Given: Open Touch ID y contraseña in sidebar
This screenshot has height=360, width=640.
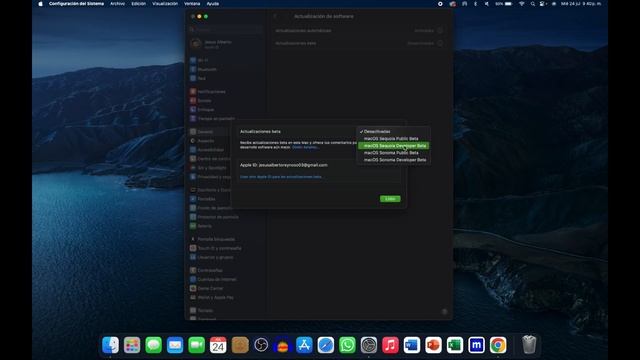Looking at the screenshot, I should point(226,248).
